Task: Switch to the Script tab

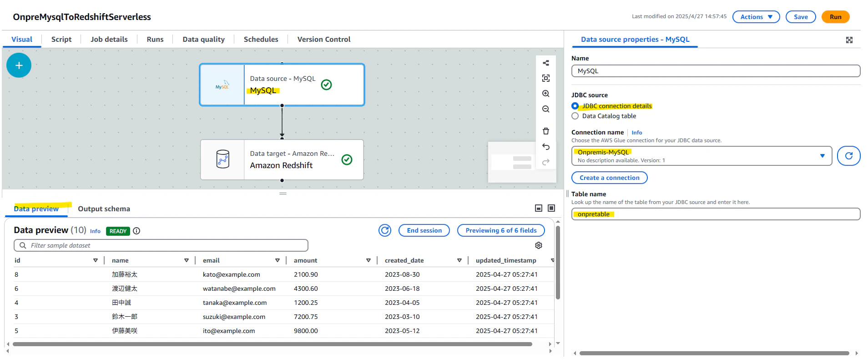Action: pyautogui.click(x=61, y=40)
